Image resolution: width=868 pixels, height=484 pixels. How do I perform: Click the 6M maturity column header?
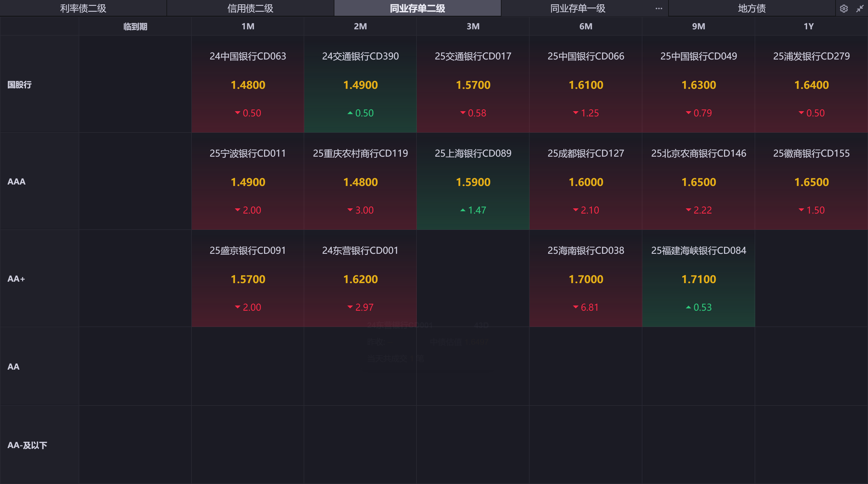(x=586, y=26)
